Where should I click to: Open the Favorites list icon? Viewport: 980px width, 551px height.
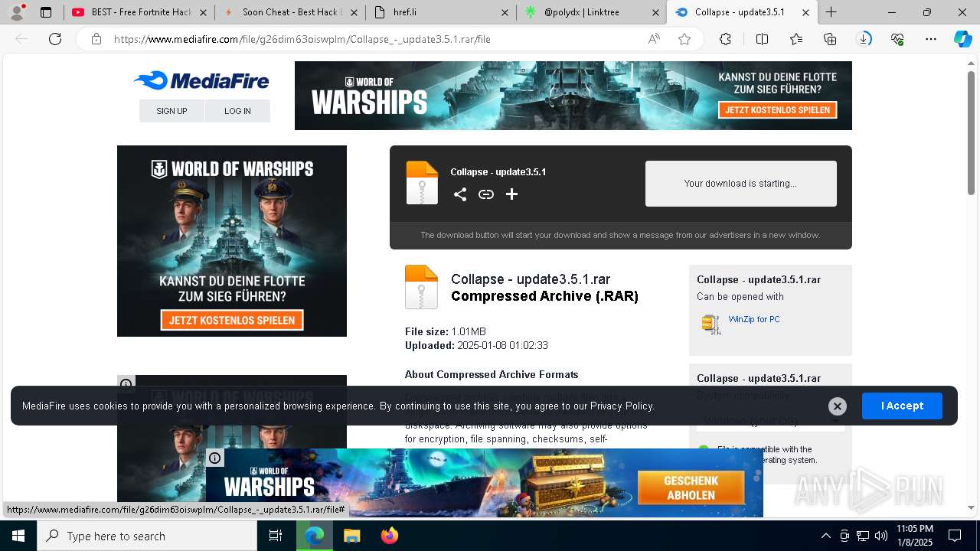tap(796, 39)
